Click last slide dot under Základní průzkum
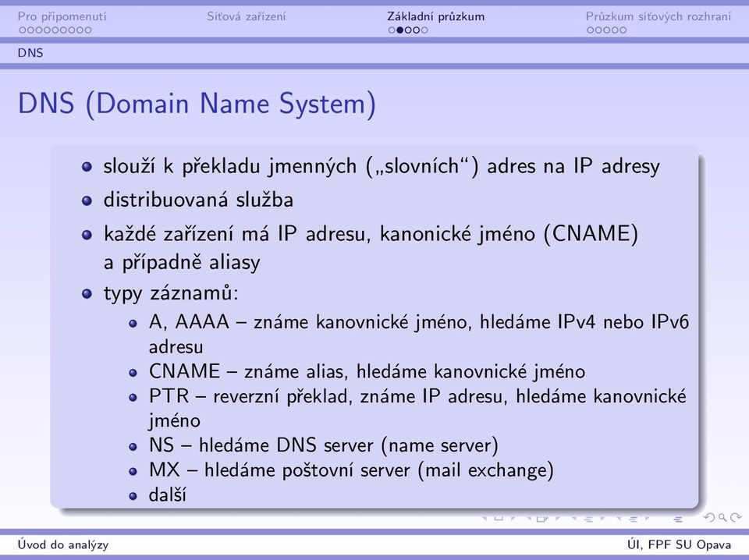Image resolution: width=749 pixels, height=560 pixels. (424, 30)
